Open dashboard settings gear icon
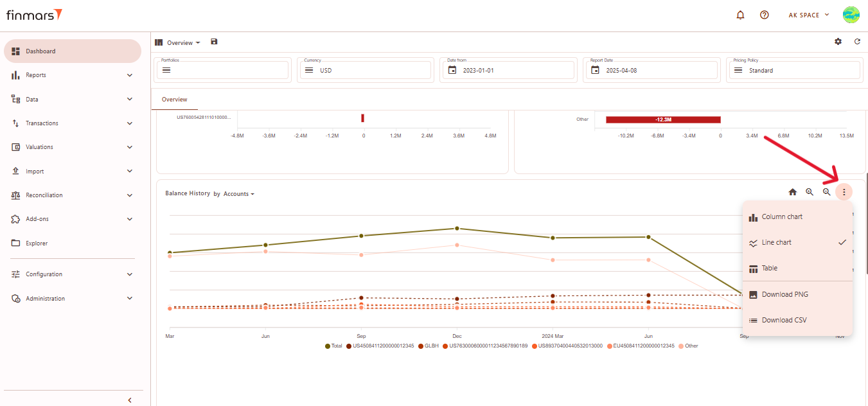Screen dimensions: 868x406 tap(838, 42)
